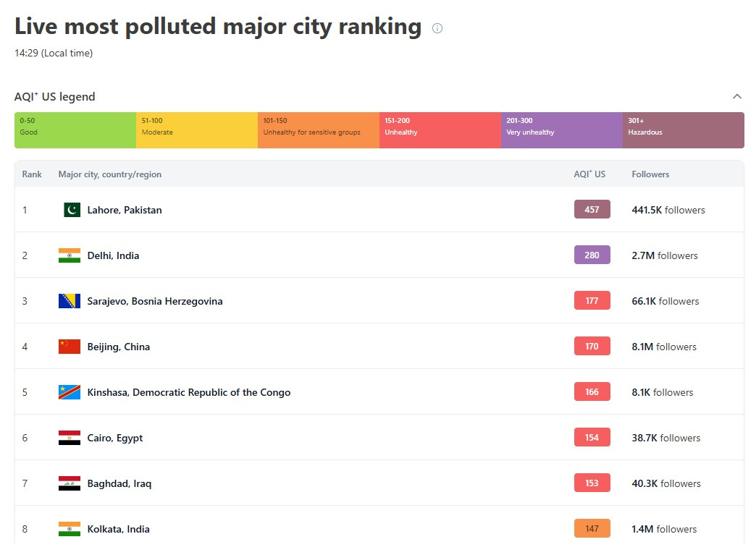Click the Egypt flag icon
Screen dimensions: 756x555
(x=70, y=438)
